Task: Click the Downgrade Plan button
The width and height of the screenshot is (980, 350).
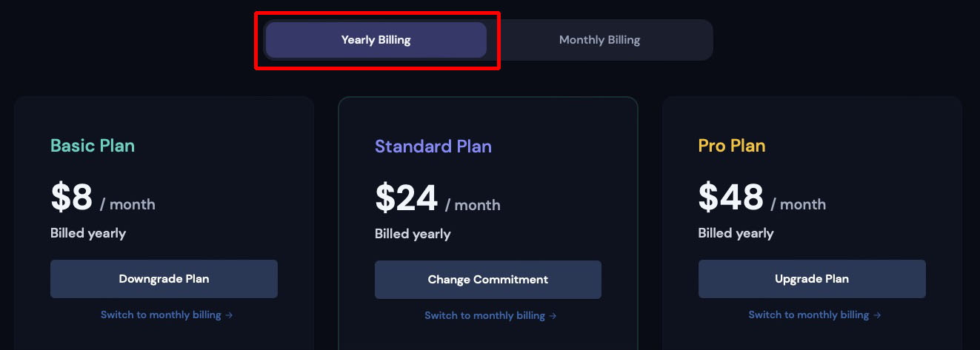Action: tap(164, 279)
